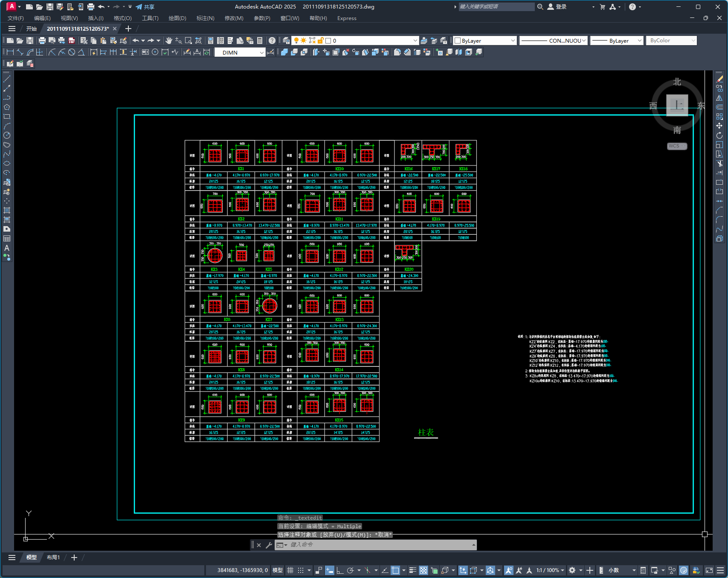Click the Diameter Dimension tool

click(x=72, y=52)
